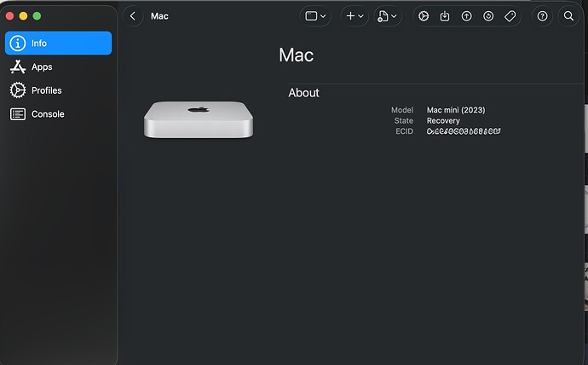588x365 pixels.
Task: Open Help with question mark icon
Action: (542, 16)
